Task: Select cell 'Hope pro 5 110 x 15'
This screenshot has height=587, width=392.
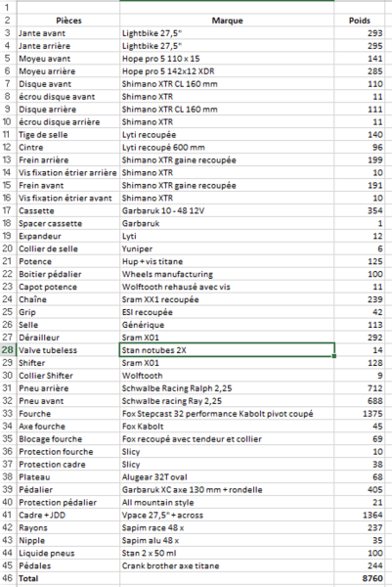Action: [x=227, y=59]
